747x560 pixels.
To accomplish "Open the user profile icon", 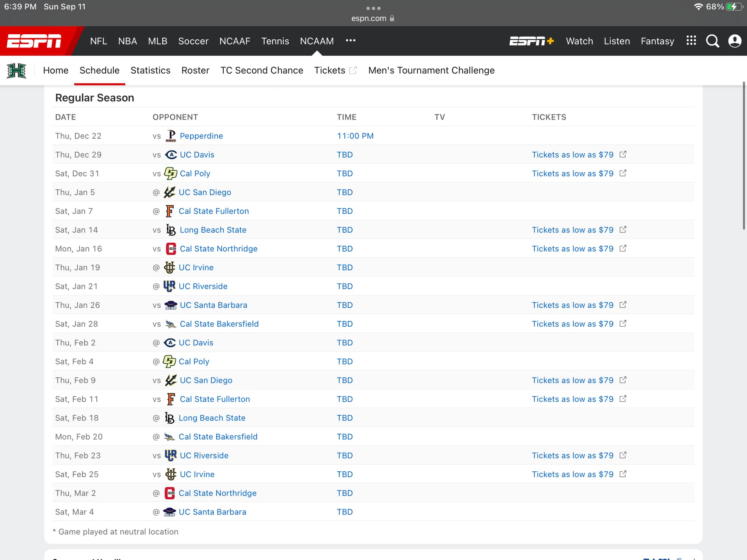I will tap(735, 41).
